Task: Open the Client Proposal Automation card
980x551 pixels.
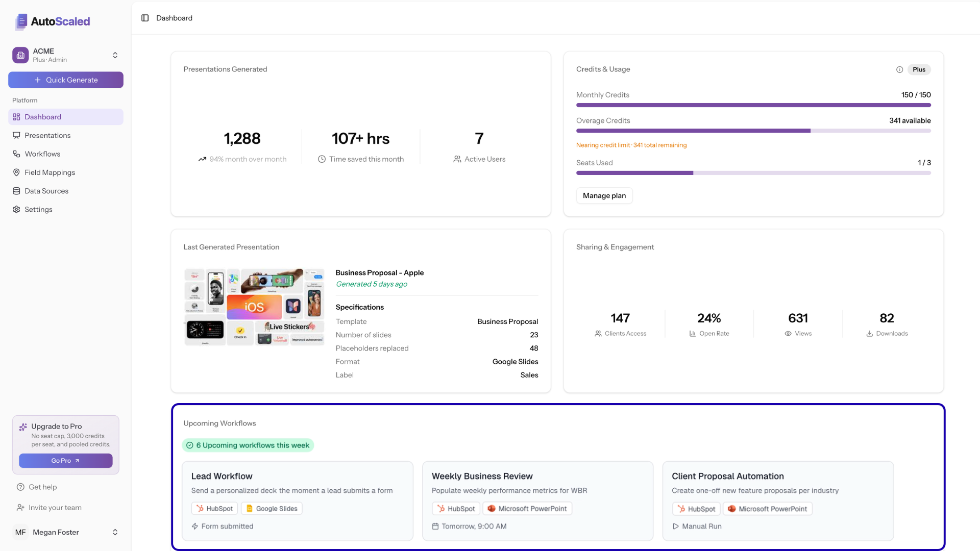Action: pyautogui.click(x=778, y=501)
